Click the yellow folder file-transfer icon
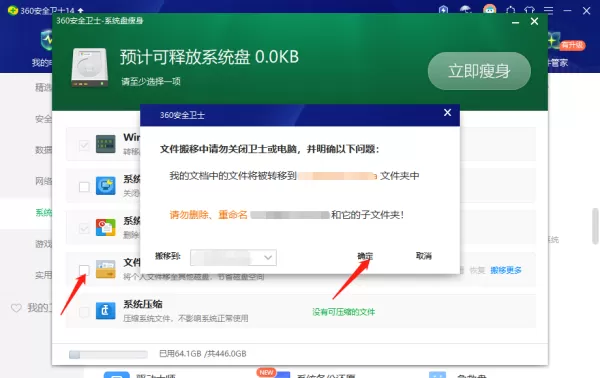Image resolution: width=600 pixels, height=378 pixels. tap(106, 269)
